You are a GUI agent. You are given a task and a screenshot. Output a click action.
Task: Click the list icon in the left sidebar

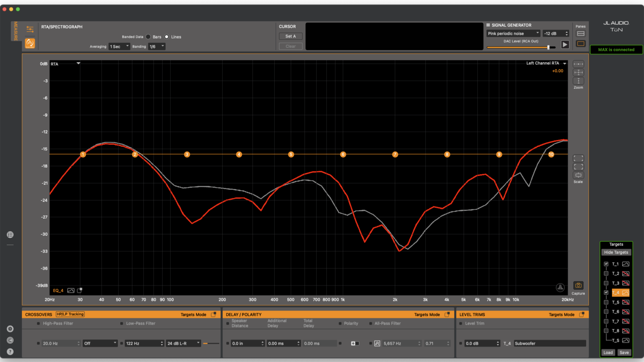10,235
